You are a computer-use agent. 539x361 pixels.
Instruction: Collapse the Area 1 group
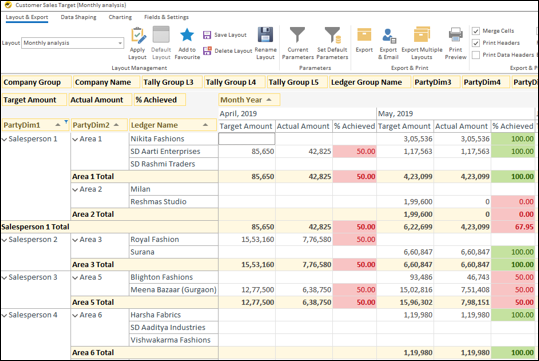(75, 139)
